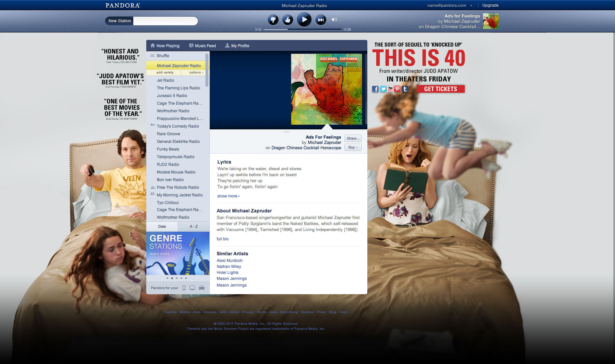Select The Flaming Lips Radio station
The width and height of the screenshot is (615, 364).
point(179,88)
